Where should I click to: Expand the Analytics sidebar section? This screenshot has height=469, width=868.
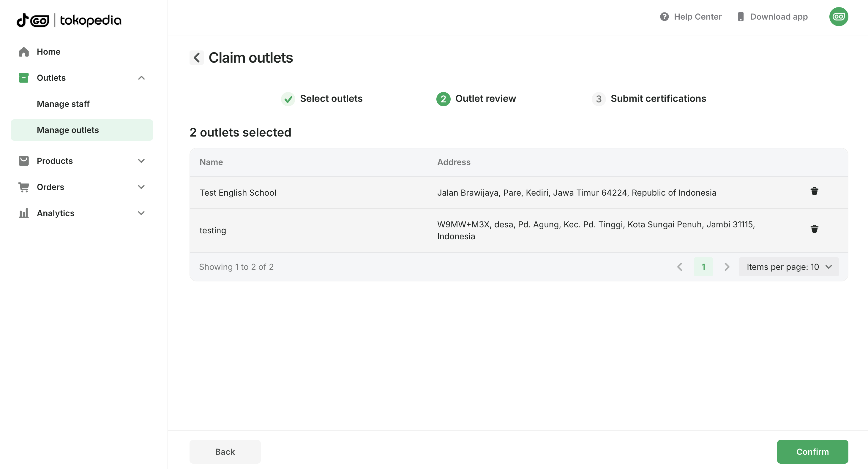[141, 213]
